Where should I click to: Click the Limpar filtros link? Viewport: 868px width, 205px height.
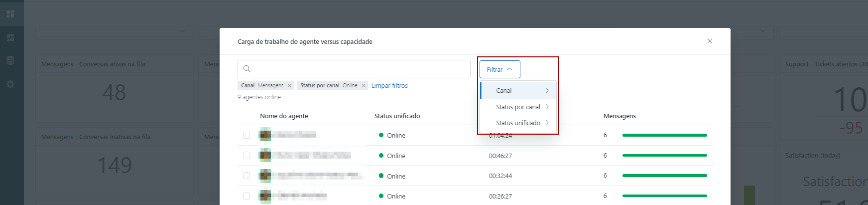click(389, 86)
